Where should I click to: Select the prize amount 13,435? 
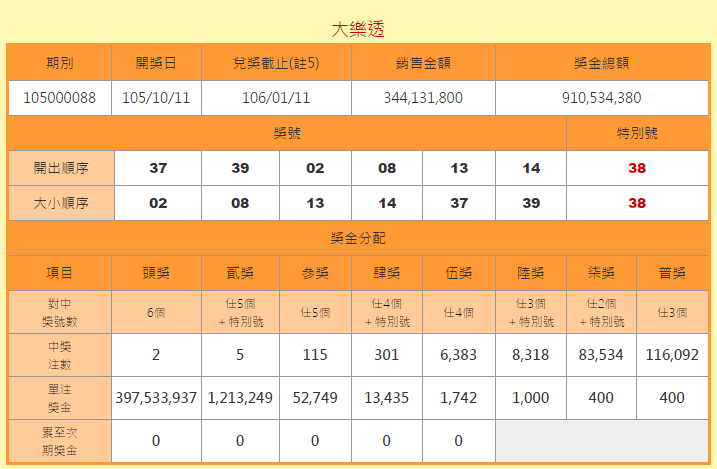point(387,398)
